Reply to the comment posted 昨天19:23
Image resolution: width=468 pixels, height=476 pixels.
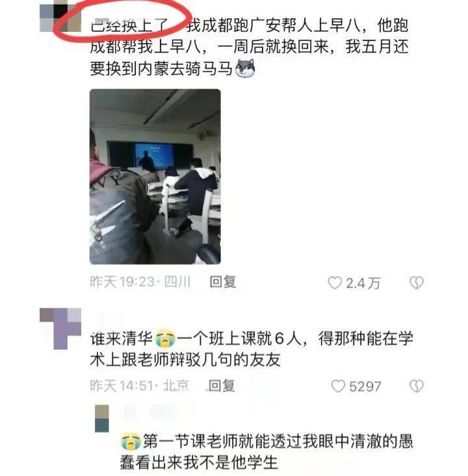coord(223,282)
